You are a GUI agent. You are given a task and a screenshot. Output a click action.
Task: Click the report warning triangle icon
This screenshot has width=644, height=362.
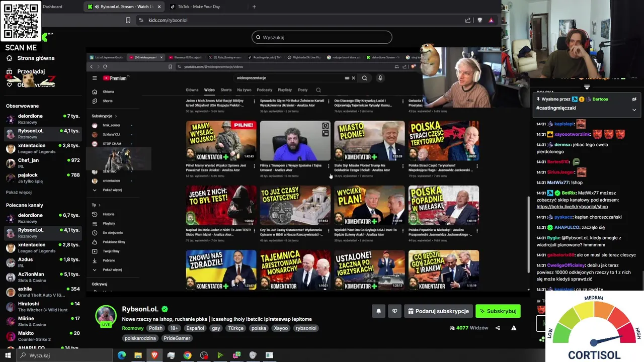point(514,328)
